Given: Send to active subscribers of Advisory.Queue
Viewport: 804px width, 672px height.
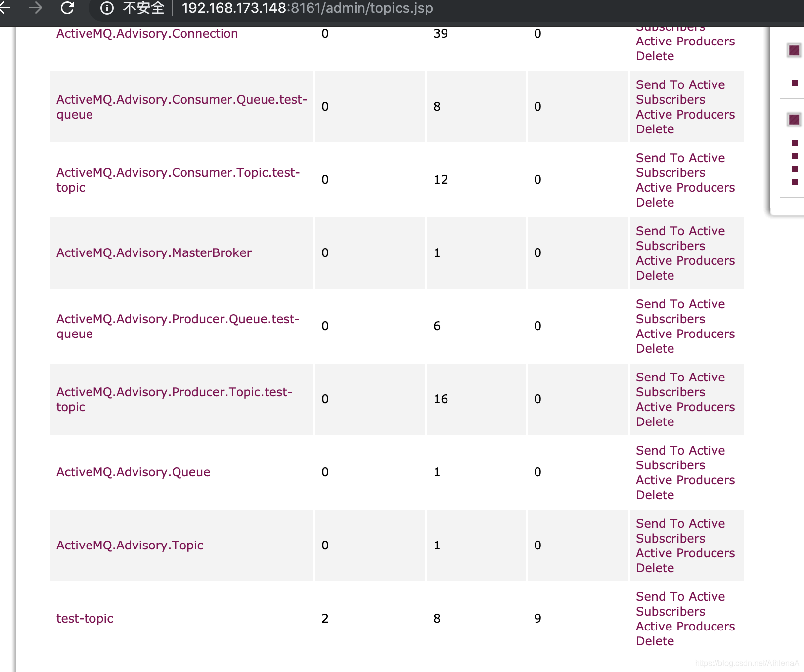Looking at the screenshot, I should [x=680, y=458].
